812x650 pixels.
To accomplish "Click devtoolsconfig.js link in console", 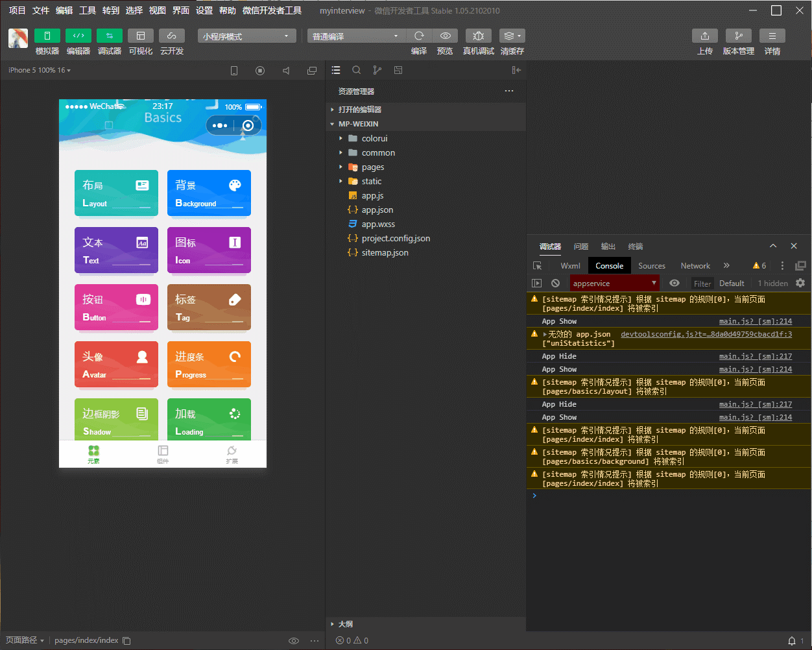I will (706, 335).
